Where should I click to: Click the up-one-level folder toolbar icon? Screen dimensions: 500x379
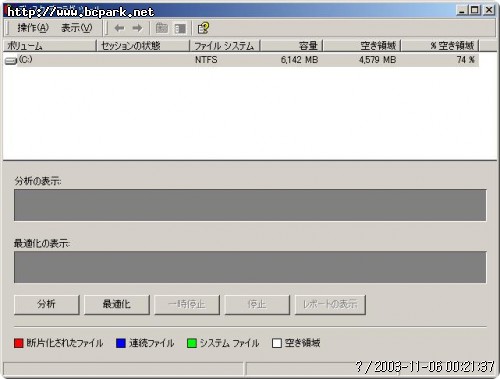pyautogui.click(x=162, y=28)
